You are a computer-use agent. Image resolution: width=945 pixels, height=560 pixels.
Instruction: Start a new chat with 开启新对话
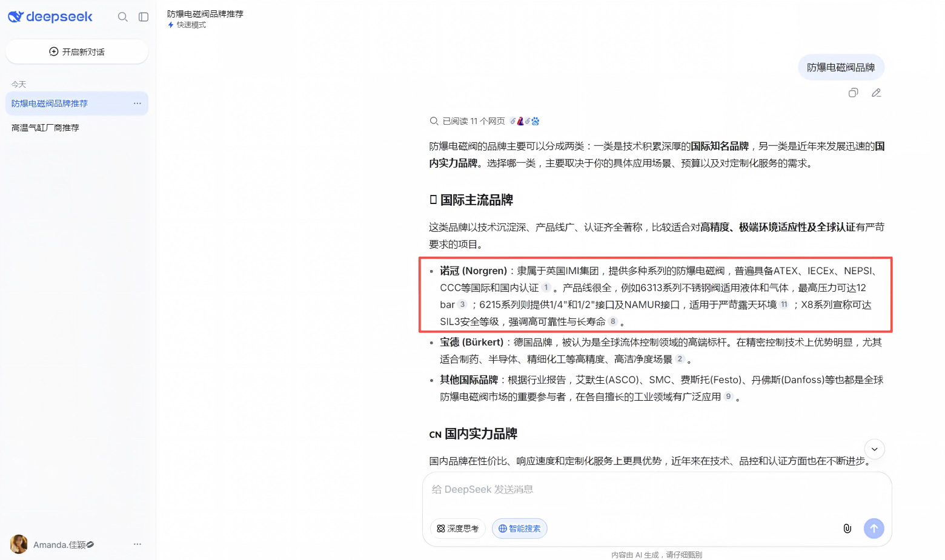coord(77,51)
